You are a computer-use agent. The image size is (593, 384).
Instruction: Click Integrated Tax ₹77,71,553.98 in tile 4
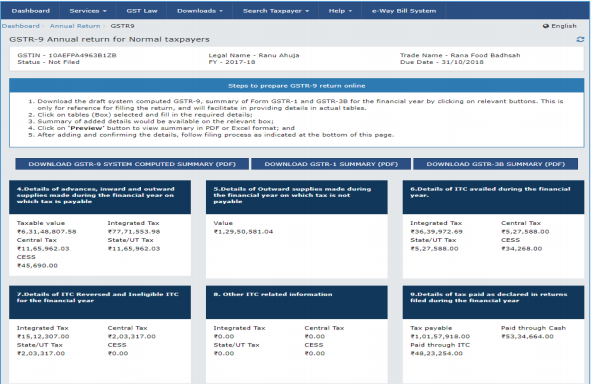tap(134, 232)
